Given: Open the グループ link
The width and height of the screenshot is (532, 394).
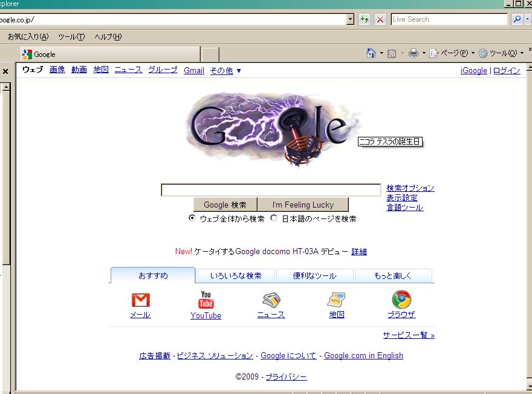Looking at the screenshot, I should tap(163, 70).
